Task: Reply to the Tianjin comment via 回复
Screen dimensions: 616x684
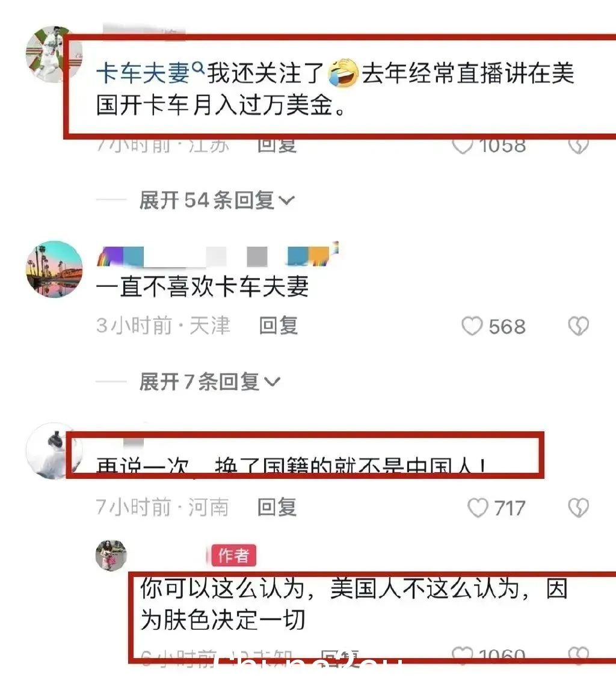Action: coord(279,325)
